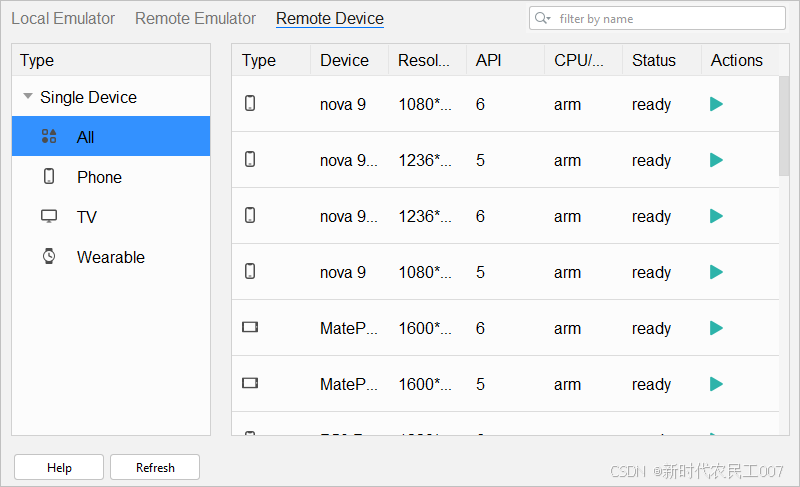
Task: Click phone icon in nova 9... 1236 API 6 row
Action: coord(250,215)
